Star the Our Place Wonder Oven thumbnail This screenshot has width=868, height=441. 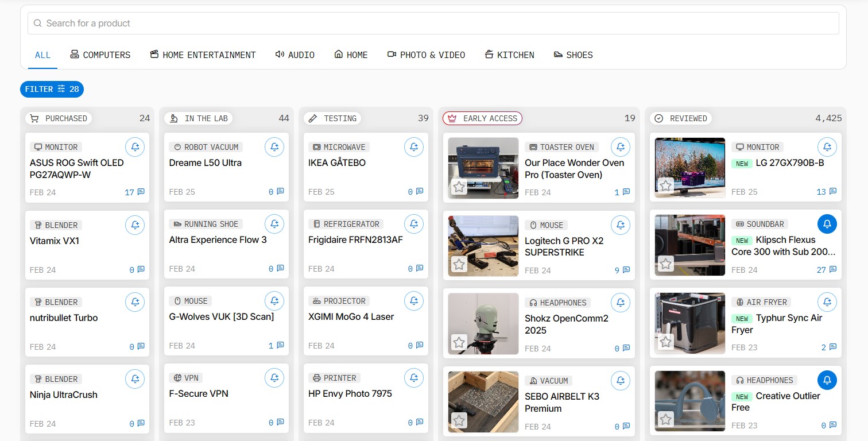[x=459, y=187]
